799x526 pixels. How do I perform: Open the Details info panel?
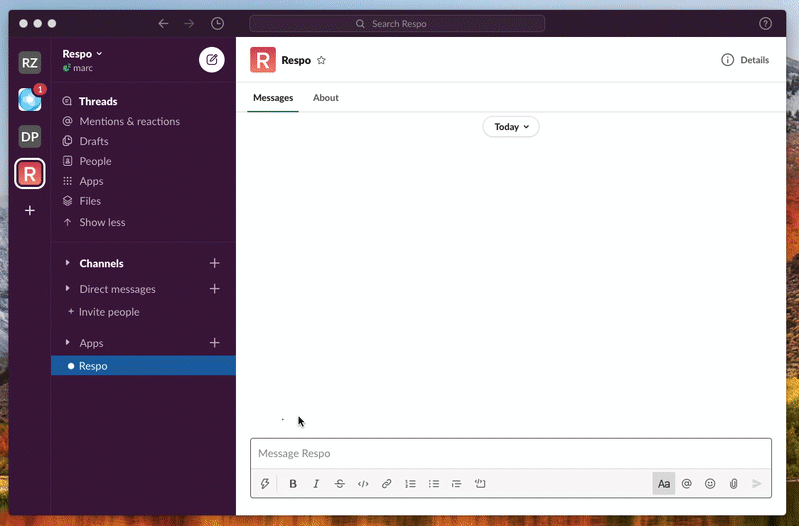[x=745, y=60]
